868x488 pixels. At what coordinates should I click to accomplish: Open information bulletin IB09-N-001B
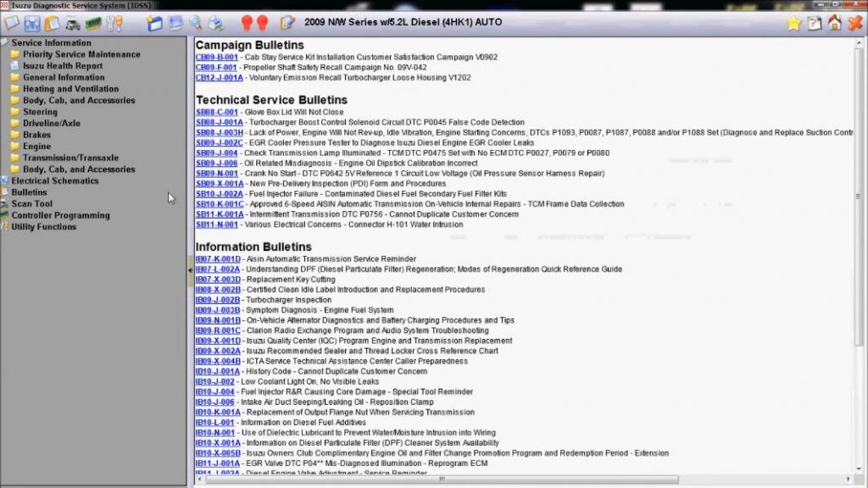click(x=218, y=320)
